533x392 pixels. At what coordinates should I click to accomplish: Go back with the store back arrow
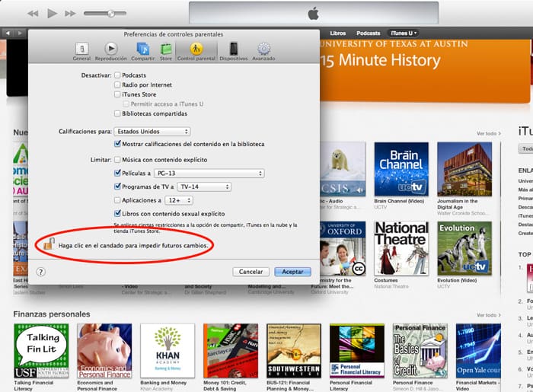click(x=8, y=33)
